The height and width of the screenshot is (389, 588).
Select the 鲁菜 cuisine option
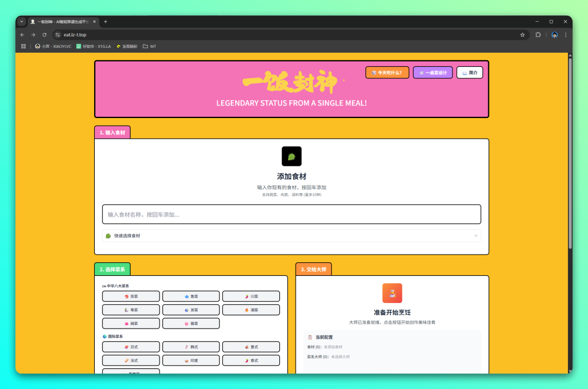[191, 297]
